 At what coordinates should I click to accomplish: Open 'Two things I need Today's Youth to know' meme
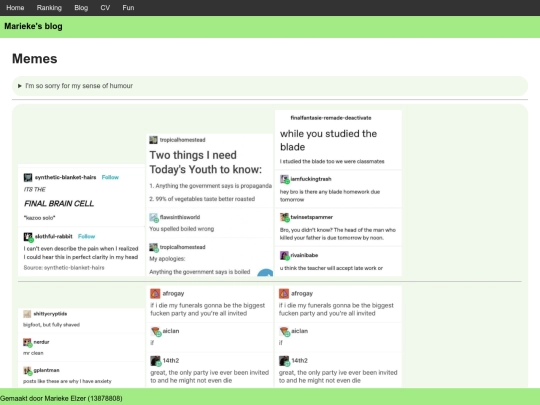coord(210,205)
